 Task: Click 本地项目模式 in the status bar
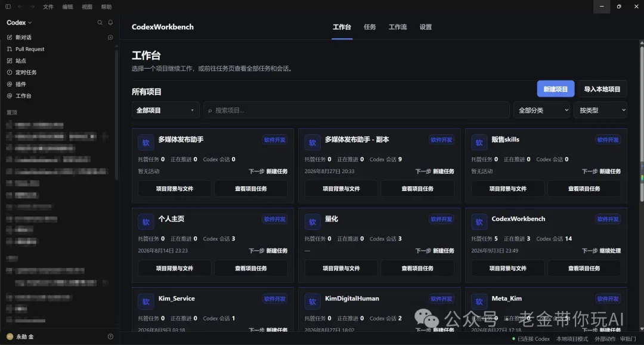(x=572, y=339)
